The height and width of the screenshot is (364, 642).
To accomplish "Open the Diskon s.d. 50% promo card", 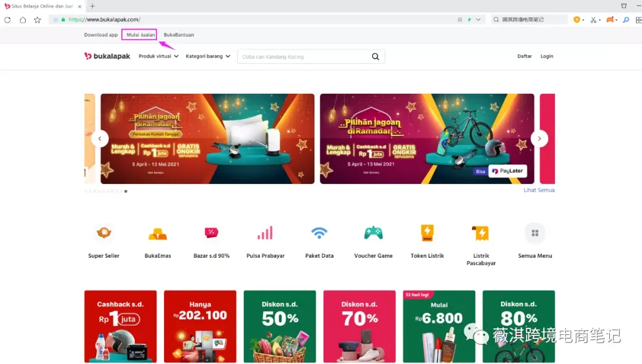I will click(x=279, y=327).
